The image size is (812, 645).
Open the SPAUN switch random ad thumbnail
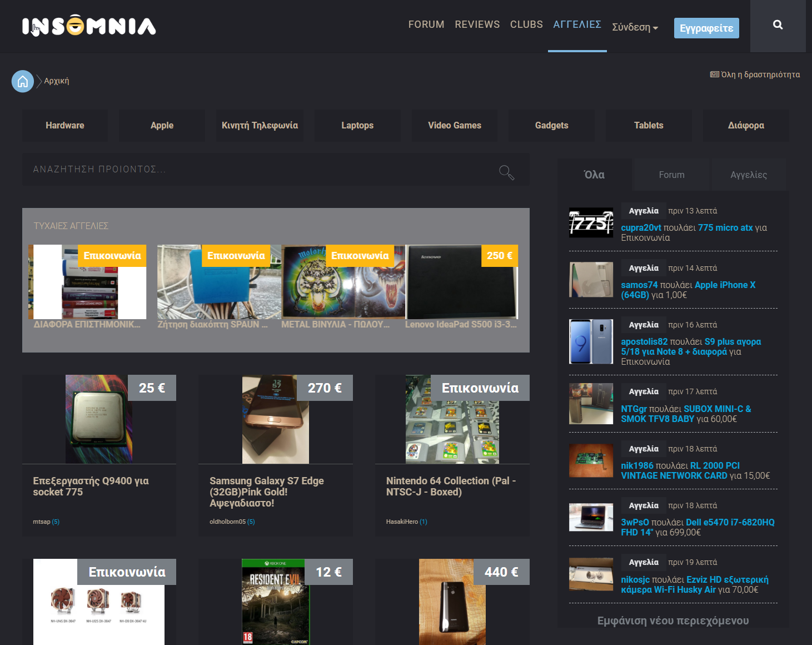coord(219,282)
